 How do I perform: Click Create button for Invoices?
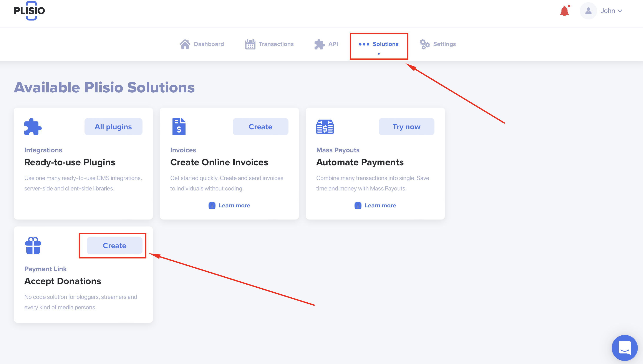(x=260, y=127)
